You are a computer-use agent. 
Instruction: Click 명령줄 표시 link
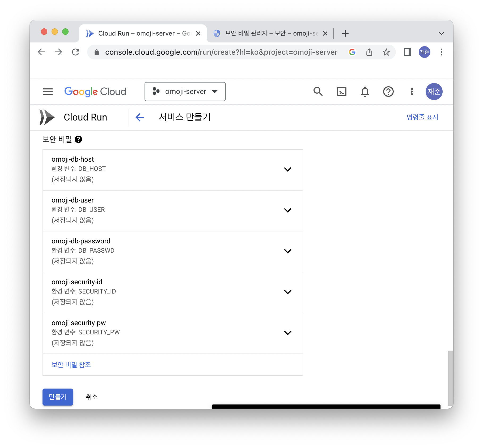click(x=422, y=117)
